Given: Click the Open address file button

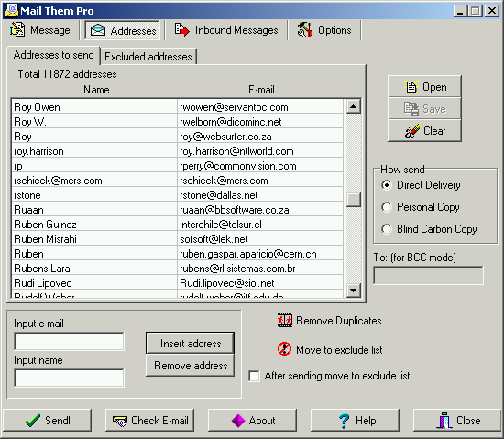Looking at the screenshot, I should pos(424,87).
